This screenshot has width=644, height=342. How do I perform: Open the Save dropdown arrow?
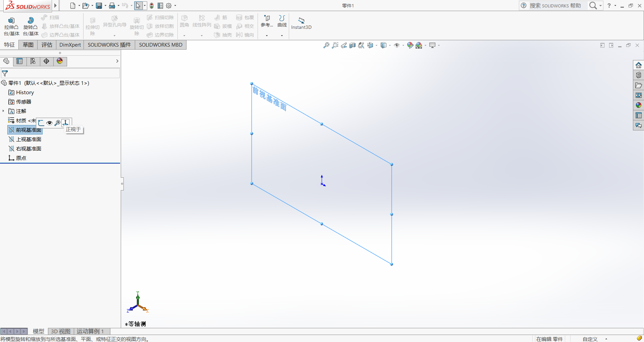tap(105, 6)
